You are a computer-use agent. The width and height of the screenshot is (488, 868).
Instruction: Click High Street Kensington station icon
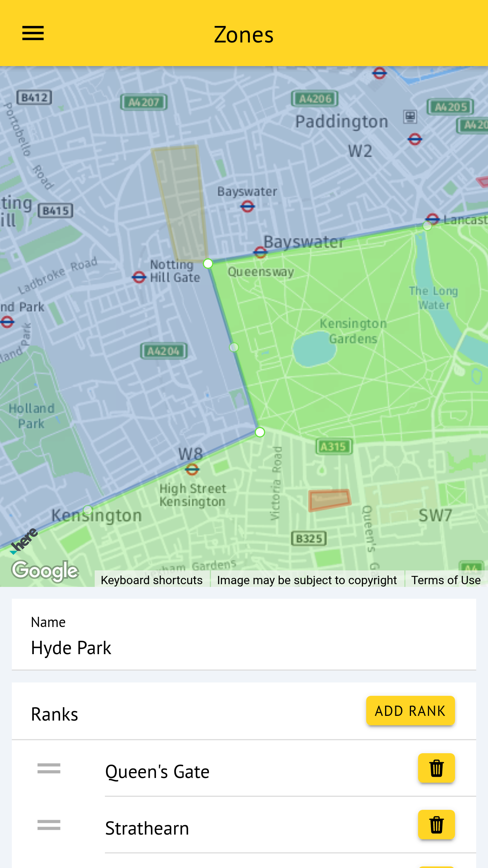point(192,469)
